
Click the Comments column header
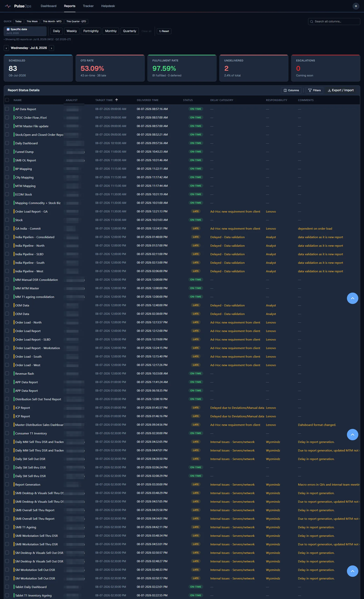306,100
